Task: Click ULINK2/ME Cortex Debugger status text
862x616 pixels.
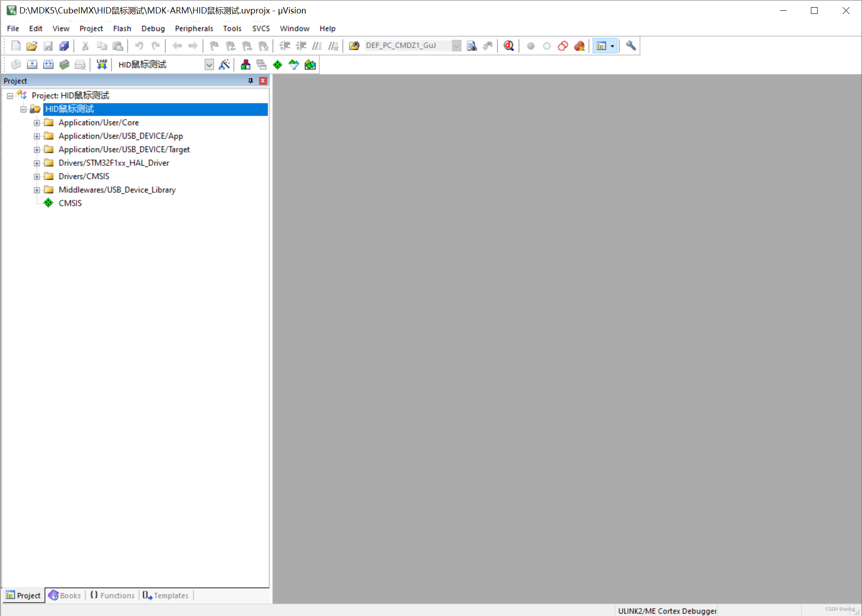Action: coord(667,611)
